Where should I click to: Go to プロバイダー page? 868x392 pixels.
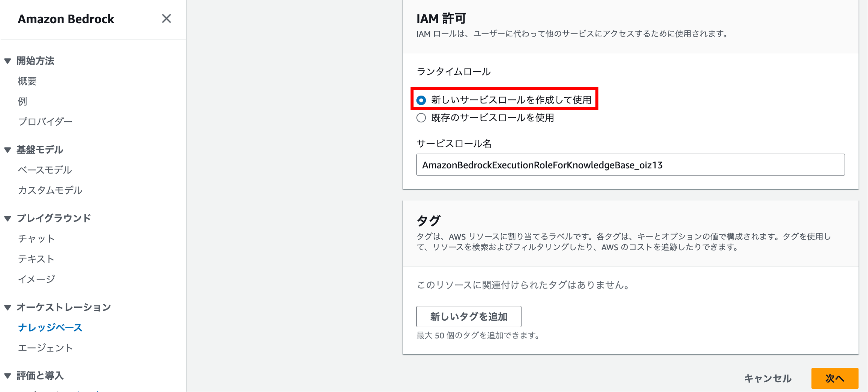tap(45, 121)
